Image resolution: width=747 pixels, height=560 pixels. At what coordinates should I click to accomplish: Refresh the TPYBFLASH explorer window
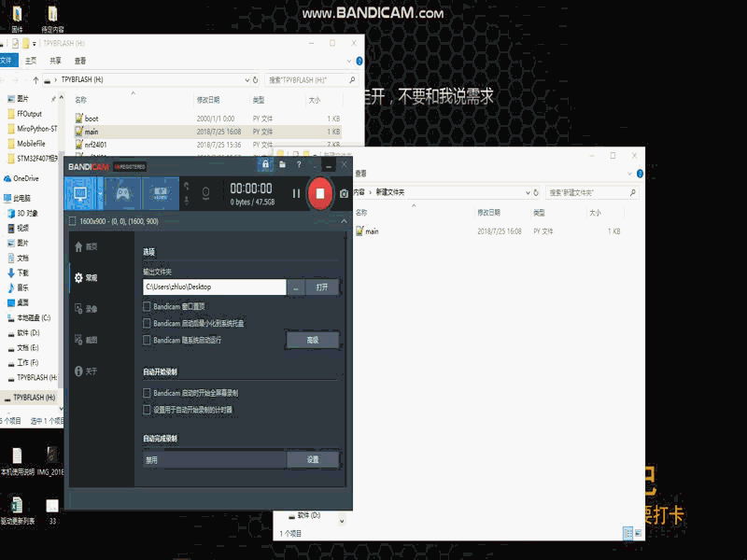coord(255,80)
